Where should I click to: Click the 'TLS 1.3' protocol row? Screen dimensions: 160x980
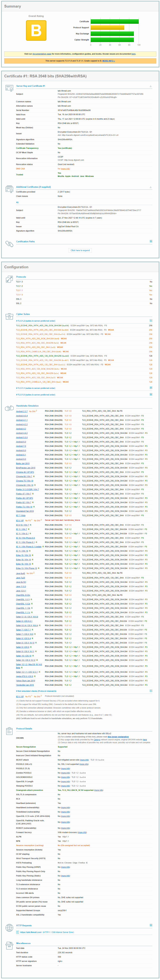[x=84, y=282]
